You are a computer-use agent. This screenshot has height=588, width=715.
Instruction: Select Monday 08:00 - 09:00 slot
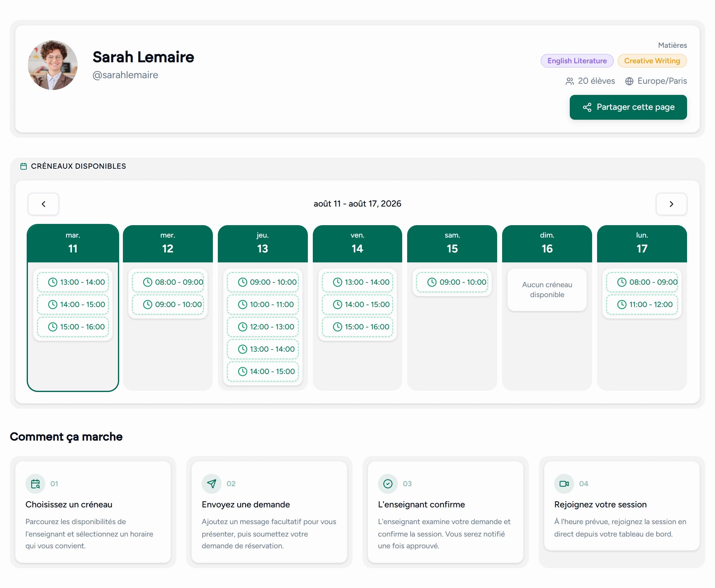tap(642, 282)
